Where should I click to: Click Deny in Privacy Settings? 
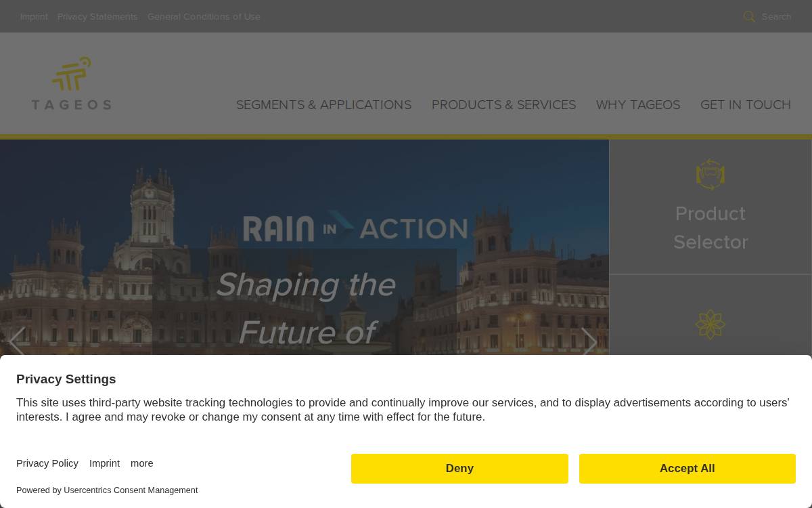tap(459, 469)
